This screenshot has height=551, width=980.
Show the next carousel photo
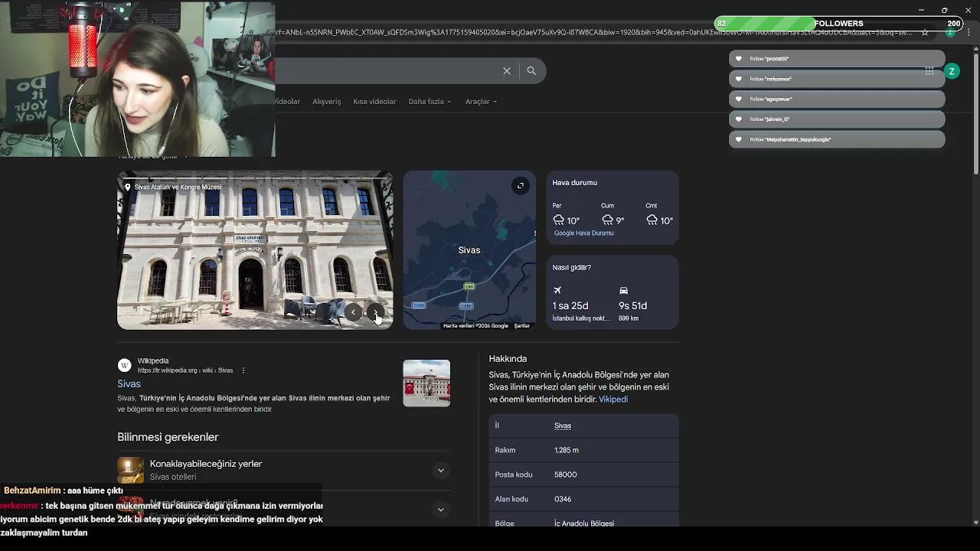[375, 311]
